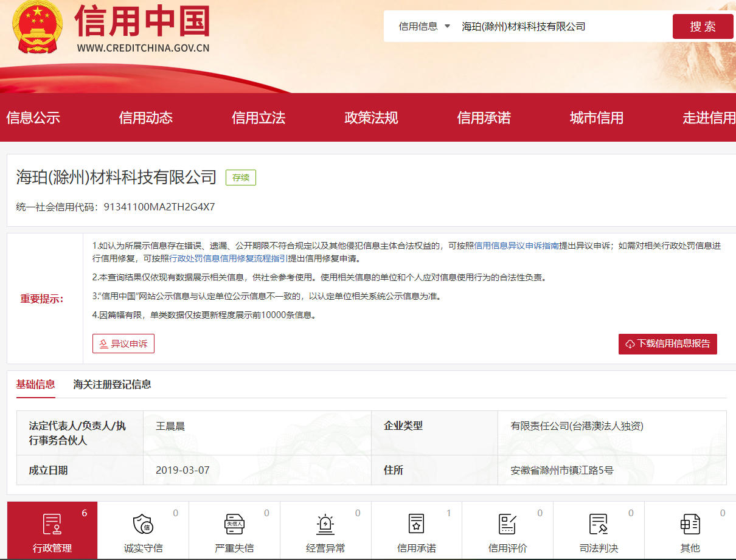Screen dimensions: 736x560
Task: Open the 信息公示 menu
Action: click(x=33, y=118)
